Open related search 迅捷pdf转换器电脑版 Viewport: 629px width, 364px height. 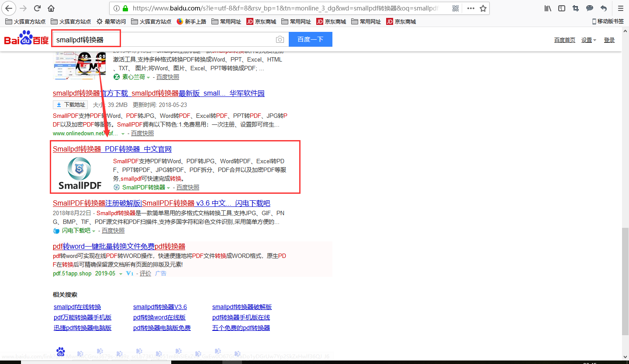click(x=83, y=328)
